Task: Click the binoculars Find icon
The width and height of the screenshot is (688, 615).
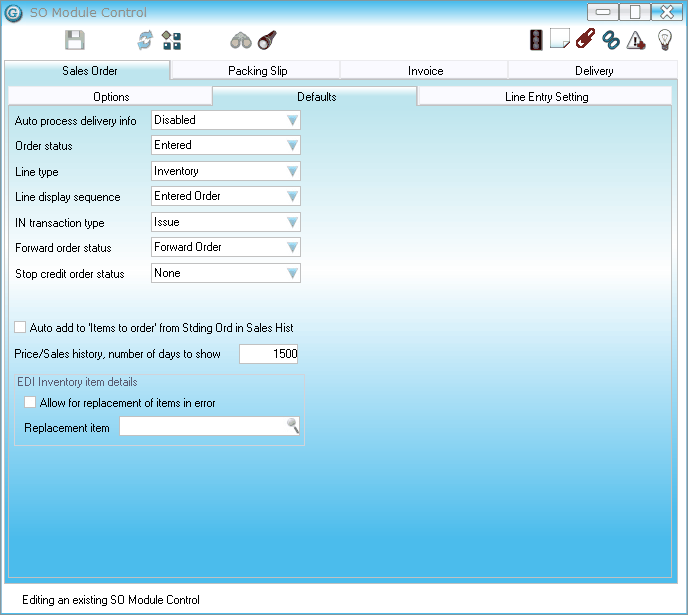Action: (x=240, y=40)
